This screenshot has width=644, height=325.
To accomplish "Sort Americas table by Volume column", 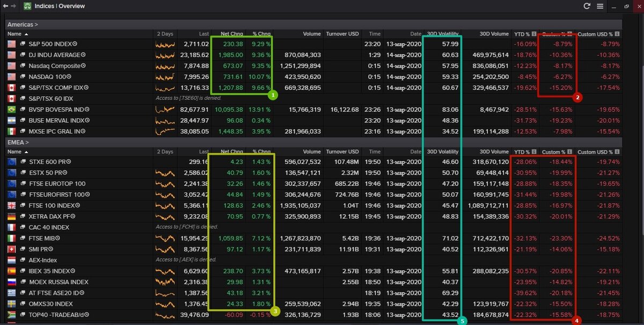I will [x=312, y=34].
